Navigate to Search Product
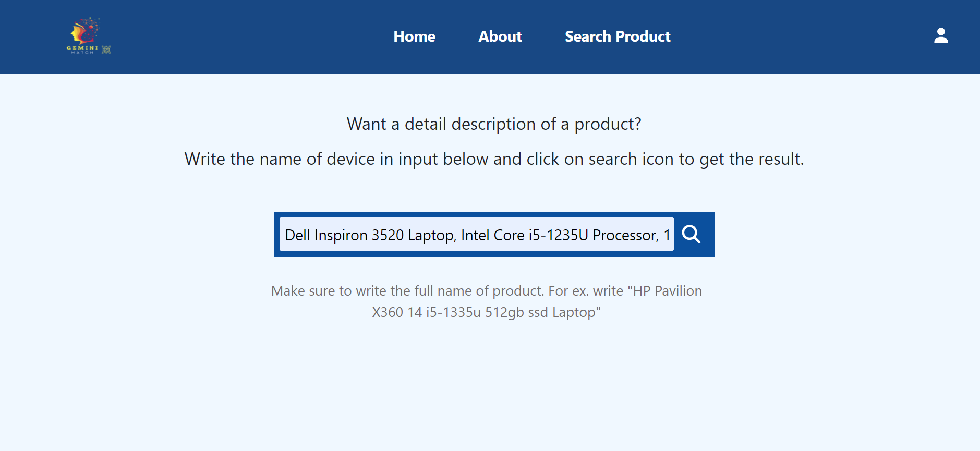This screenshot has height=451, width=980. click(x=618, y=36)
